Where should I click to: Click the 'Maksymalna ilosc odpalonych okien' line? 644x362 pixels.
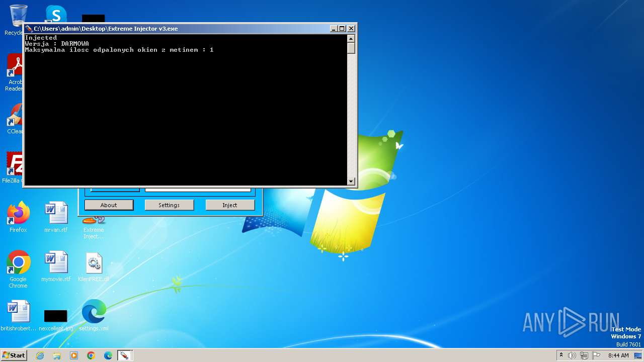[119, 50]
